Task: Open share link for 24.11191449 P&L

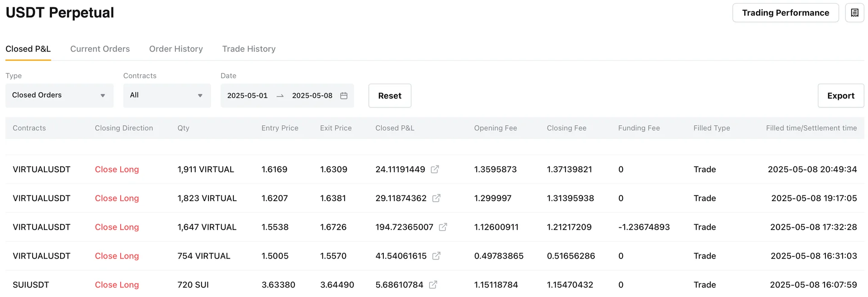Action: point(435,169)
